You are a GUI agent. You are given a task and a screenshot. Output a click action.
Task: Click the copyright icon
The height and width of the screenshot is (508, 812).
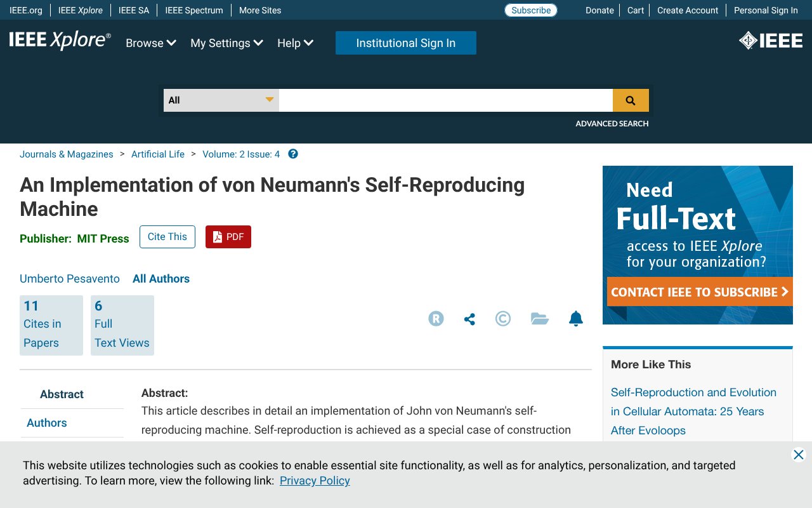tap(503, 319)
